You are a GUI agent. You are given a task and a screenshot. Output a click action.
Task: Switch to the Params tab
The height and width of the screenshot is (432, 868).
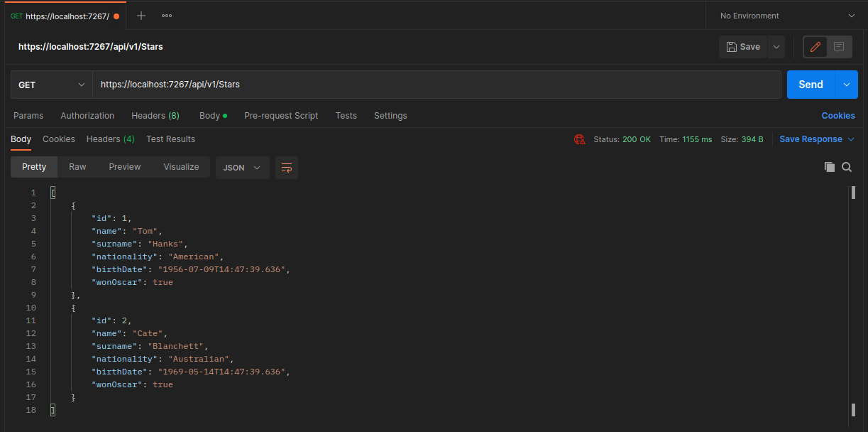tap(28, 115)
